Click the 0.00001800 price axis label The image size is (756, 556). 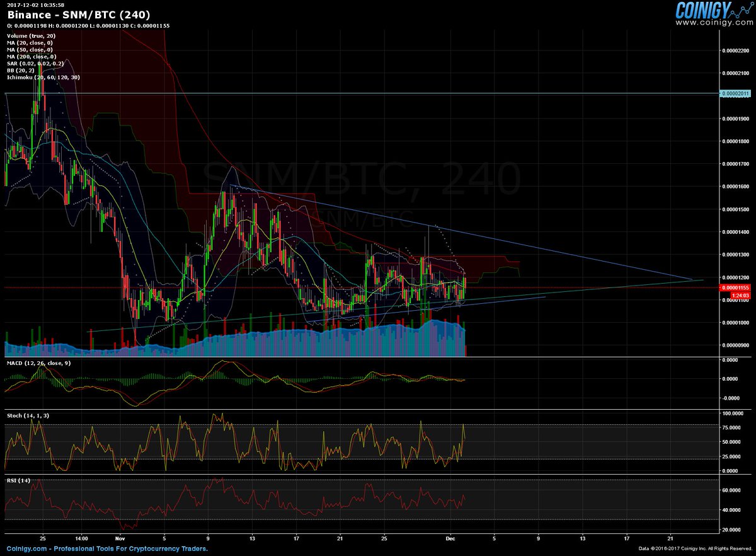click(x=736, y=141)
